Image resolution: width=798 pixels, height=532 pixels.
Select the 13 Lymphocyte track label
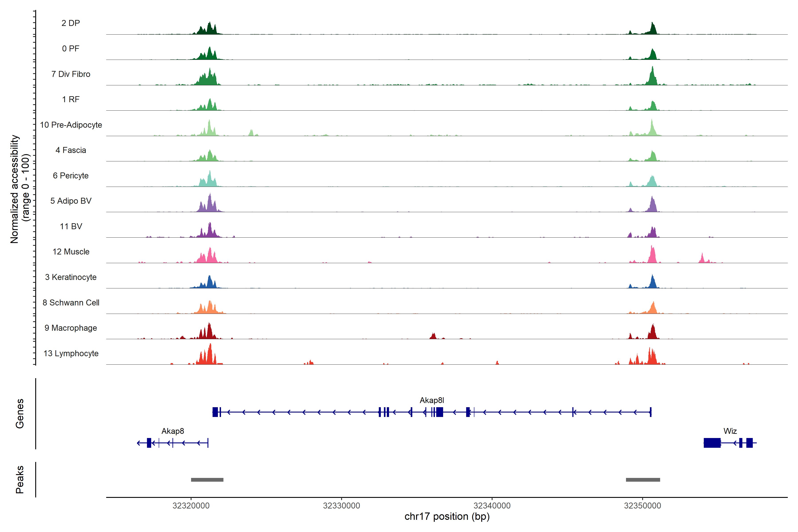tap(71, 353)
